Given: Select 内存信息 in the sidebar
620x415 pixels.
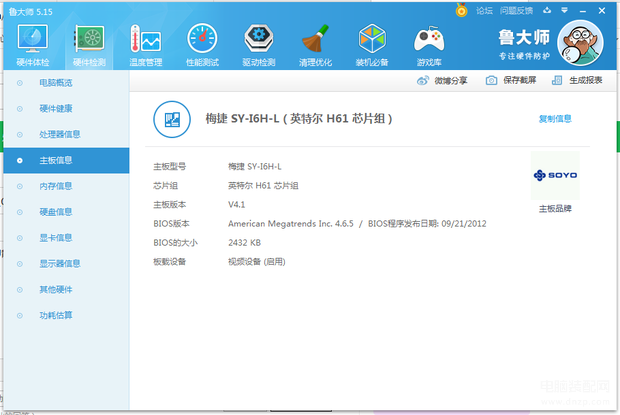Looking at the screenshot, I should [66, 186].
